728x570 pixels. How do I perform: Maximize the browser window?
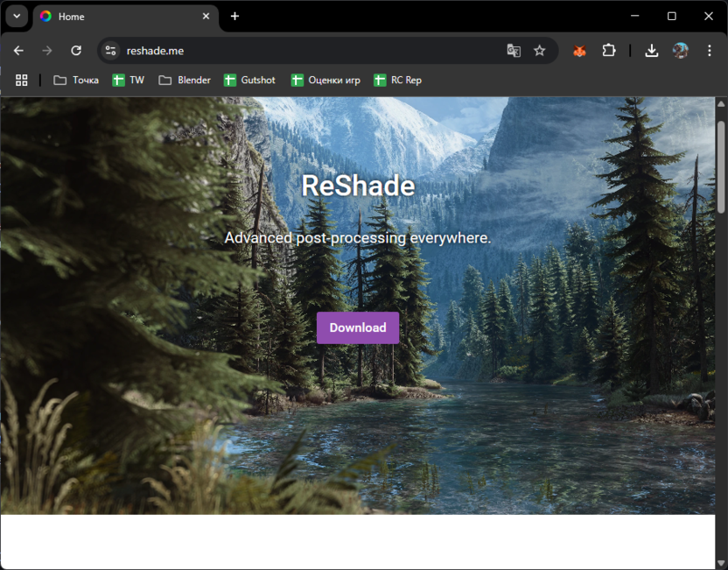click(x=671, y=17)
